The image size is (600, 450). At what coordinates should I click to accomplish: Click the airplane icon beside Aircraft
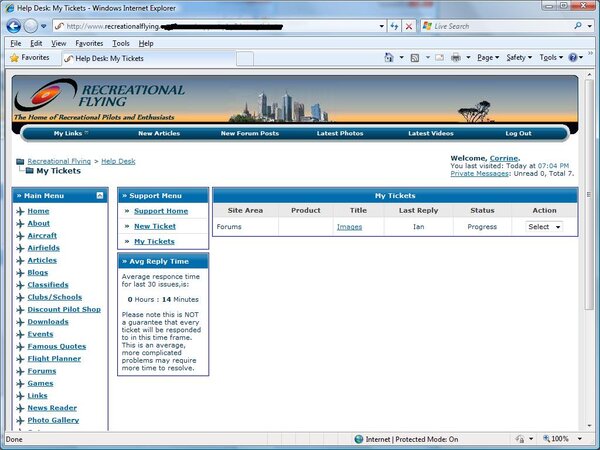point(20,236)
